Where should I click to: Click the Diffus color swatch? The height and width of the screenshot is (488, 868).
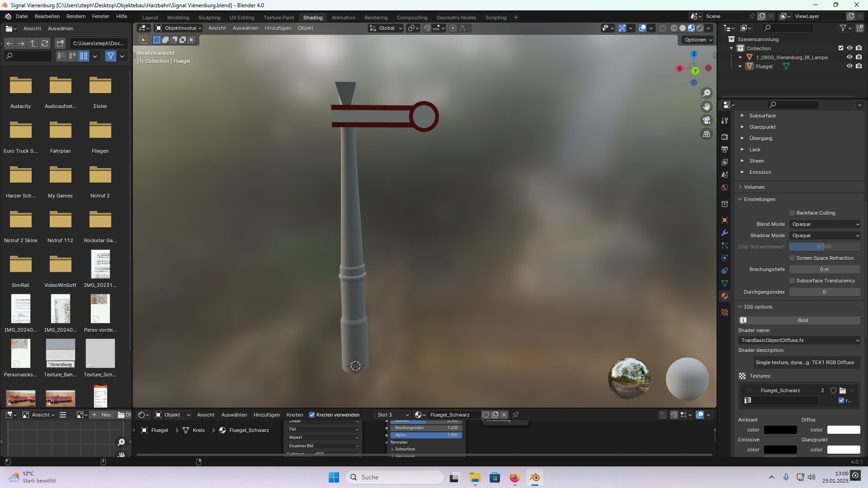coord(843,430)
